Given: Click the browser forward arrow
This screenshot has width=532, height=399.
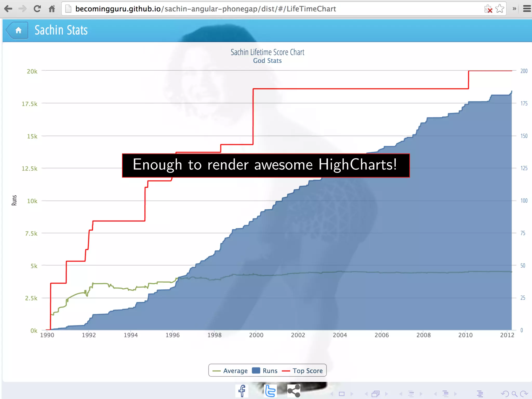Looking at the screenshot, I should 23,9.
